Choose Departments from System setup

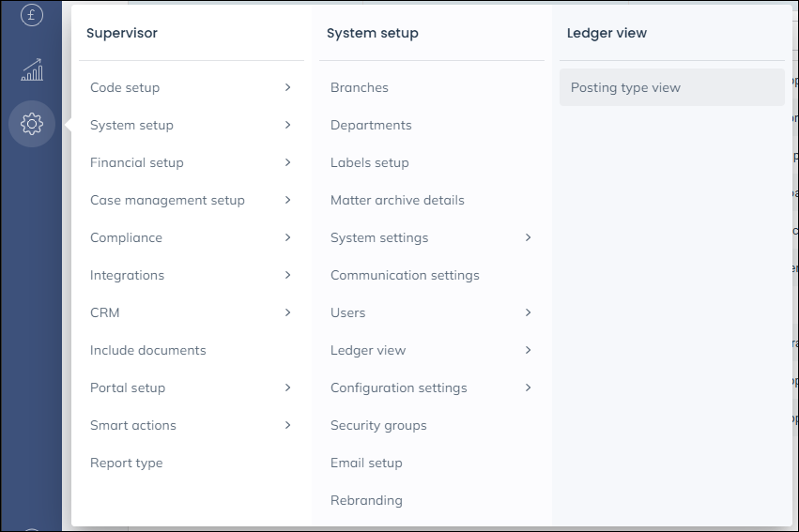(371, 125)
